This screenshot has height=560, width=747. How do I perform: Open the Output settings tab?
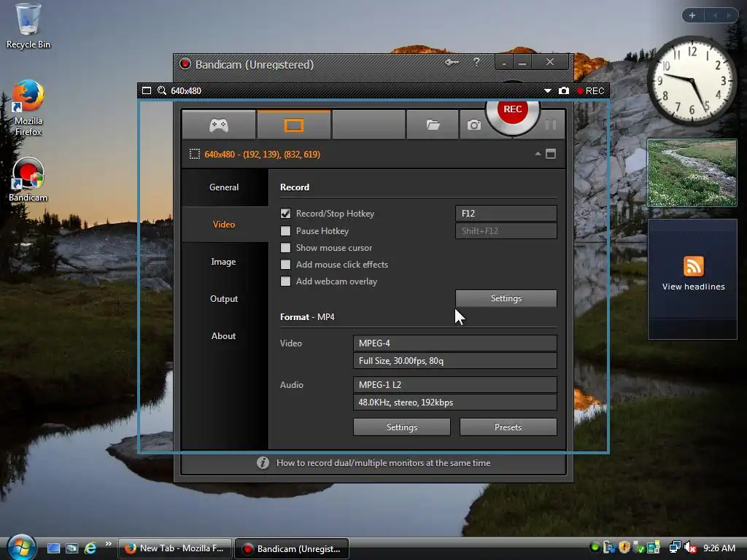click(224, 298)
